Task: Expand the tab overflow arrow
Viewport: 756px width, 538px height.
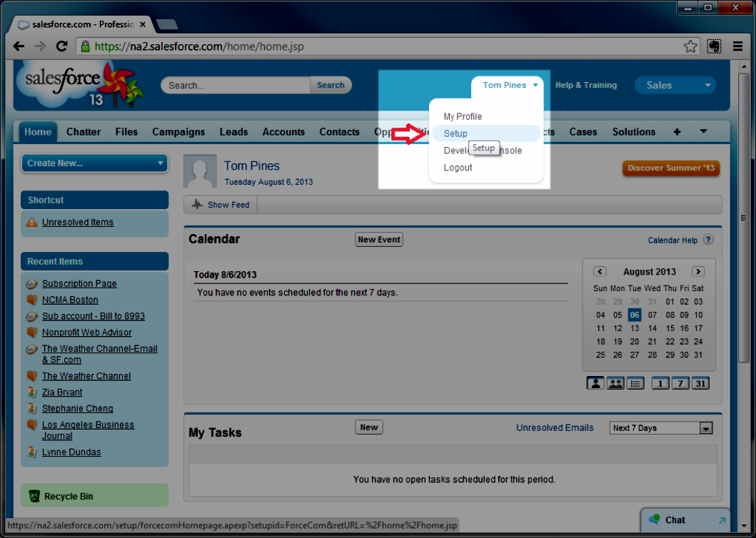Action: 703,131
